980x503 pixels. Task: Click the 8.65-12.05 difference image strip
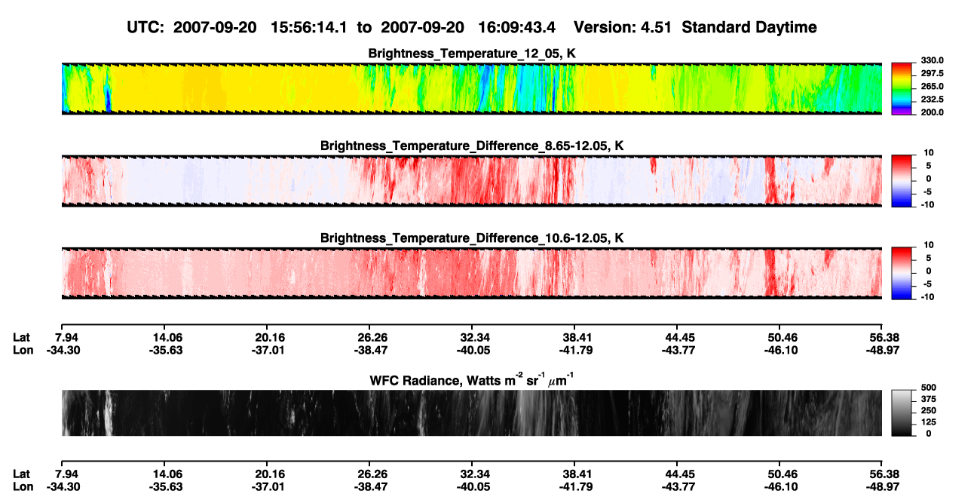(x=472, y=180)
